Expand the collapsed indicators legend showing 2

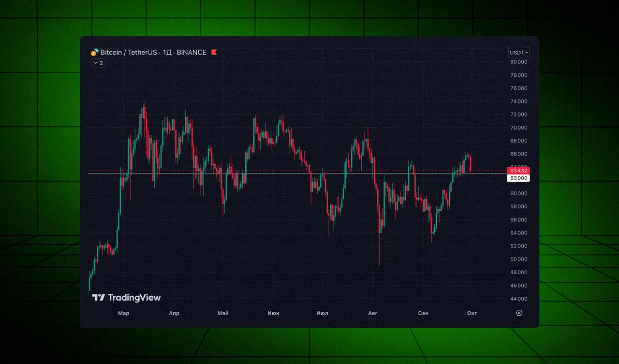point(98,63)
